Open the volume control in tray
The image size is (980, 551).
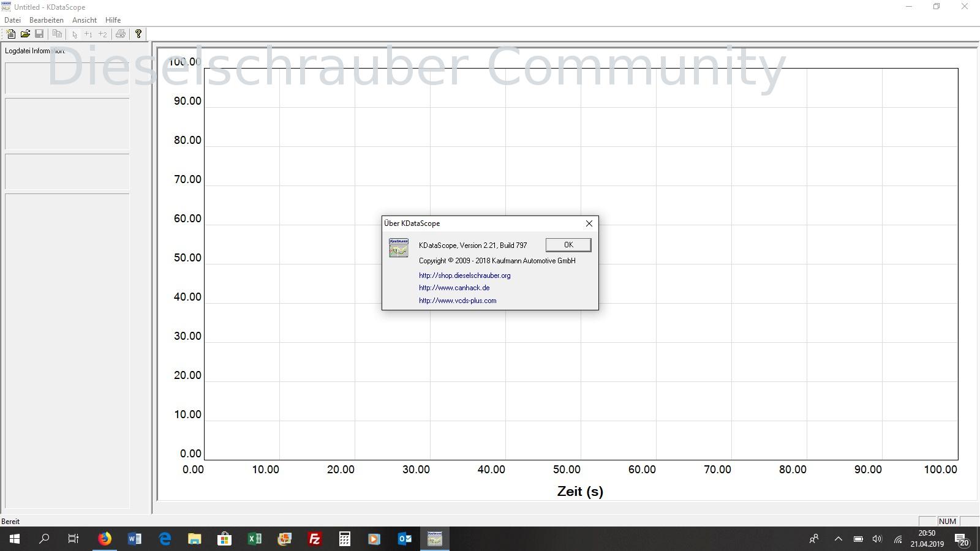(877, 539)
